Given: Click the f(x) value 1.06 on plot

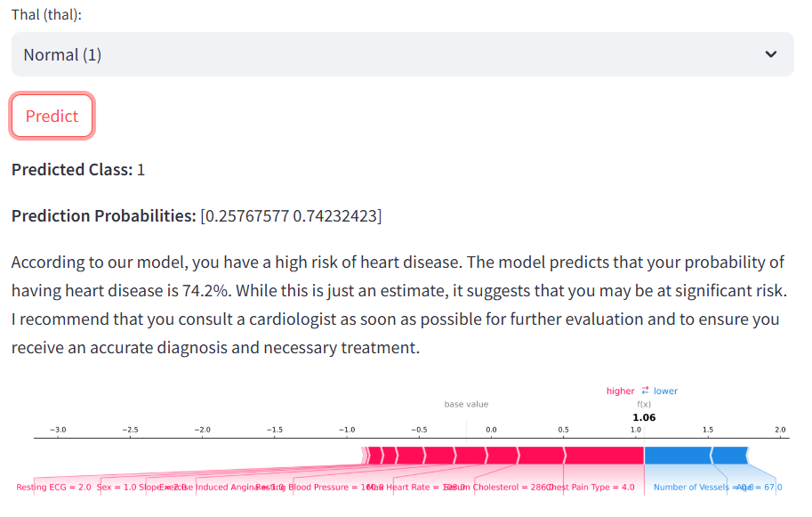Looking at the screenshot, I should coord(644,417).
